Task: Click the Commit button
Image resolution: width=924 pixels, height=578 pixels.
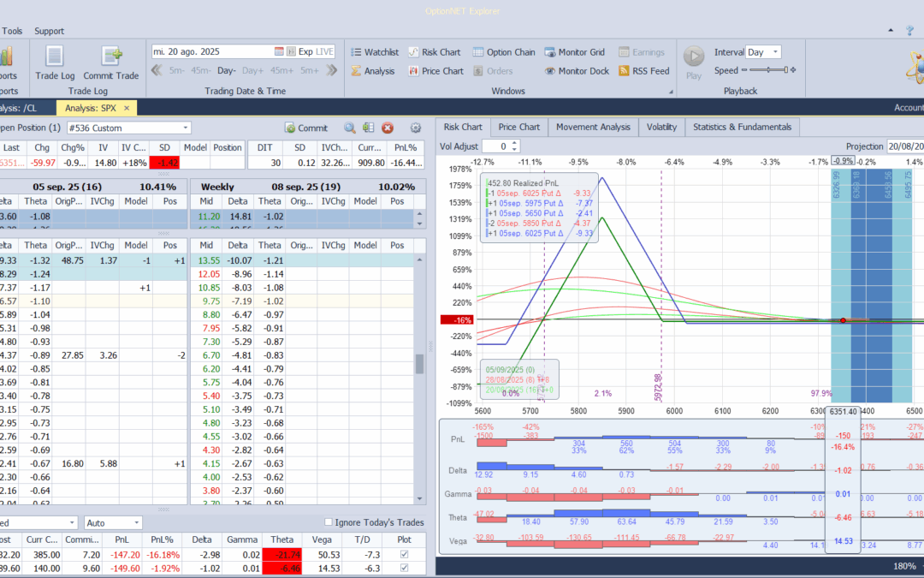Action: pyautogui.click(x=306, y=128)
